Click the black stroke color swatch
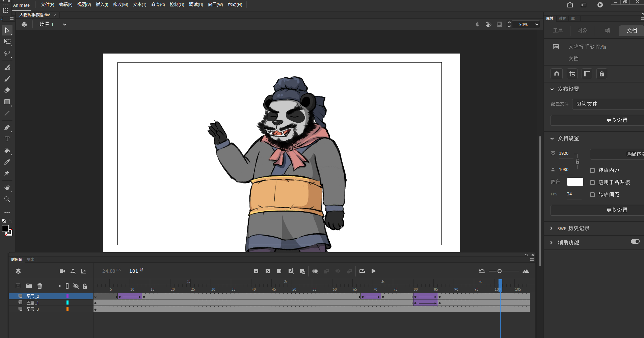 tap(5, 228)
